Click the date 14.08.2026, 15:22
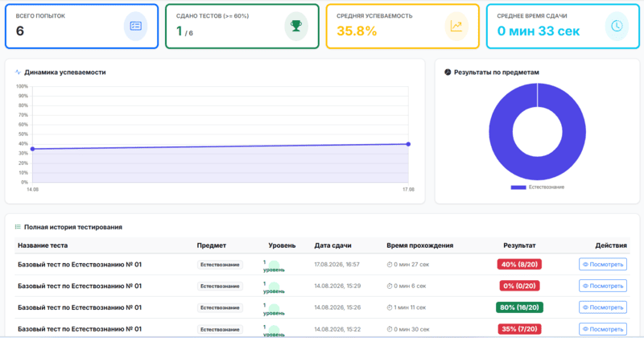The width and height of the screenshot is (644, 338). point(337,329)
